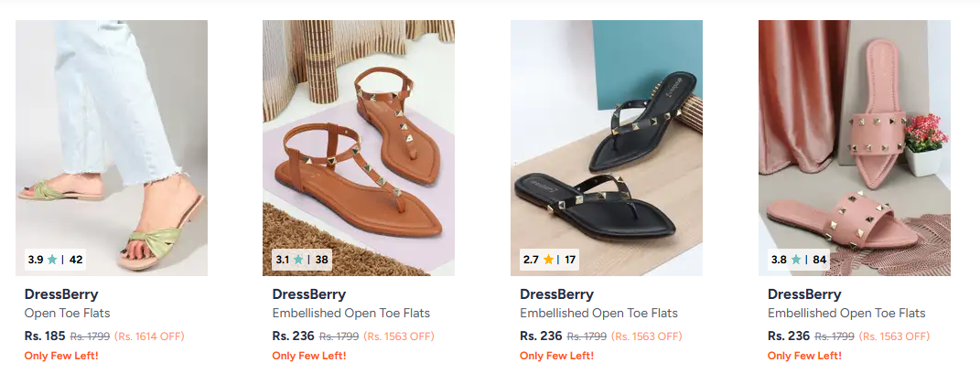Click the 84 reviews count badge
Image resolution: width=980 pixels, height=384 pixels.
coord(819,260)
